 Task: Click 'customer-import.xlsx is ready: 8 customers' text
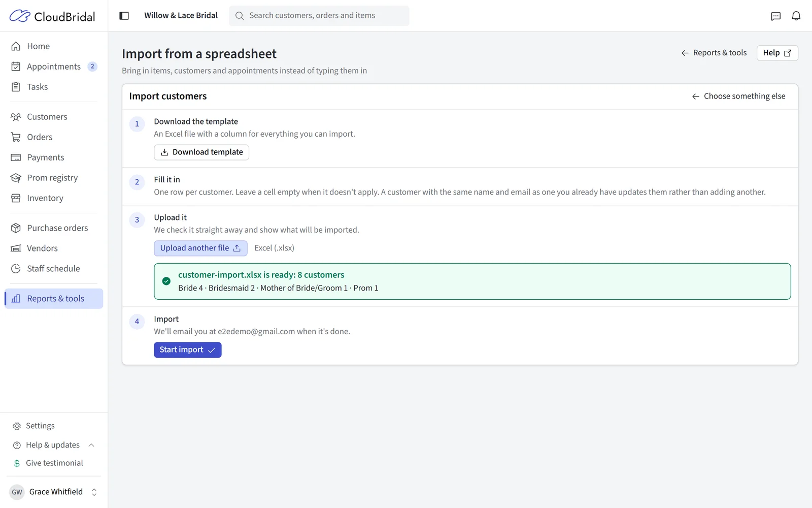click(x=261, y=275)
